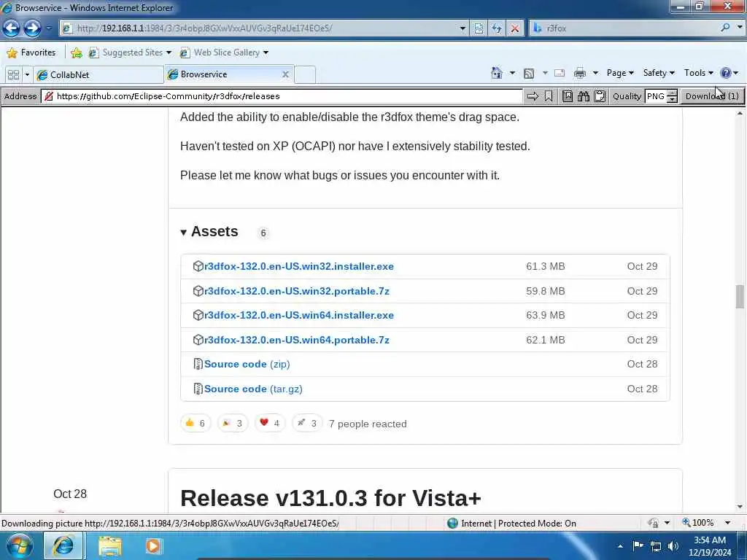
Task: Click the vertical scrollbar thumb
Action: (x=740, y=297)
